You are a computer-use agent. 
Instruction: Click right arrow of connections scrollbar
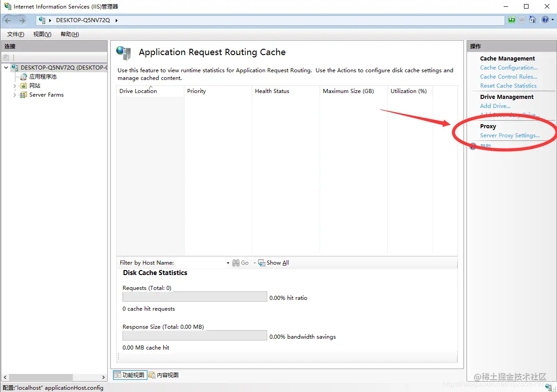point(104,377)
